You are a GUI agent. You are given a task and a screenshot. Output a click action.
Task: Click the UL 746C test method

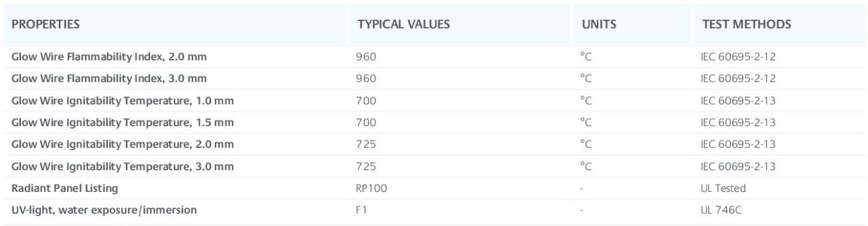coord(718,209)
